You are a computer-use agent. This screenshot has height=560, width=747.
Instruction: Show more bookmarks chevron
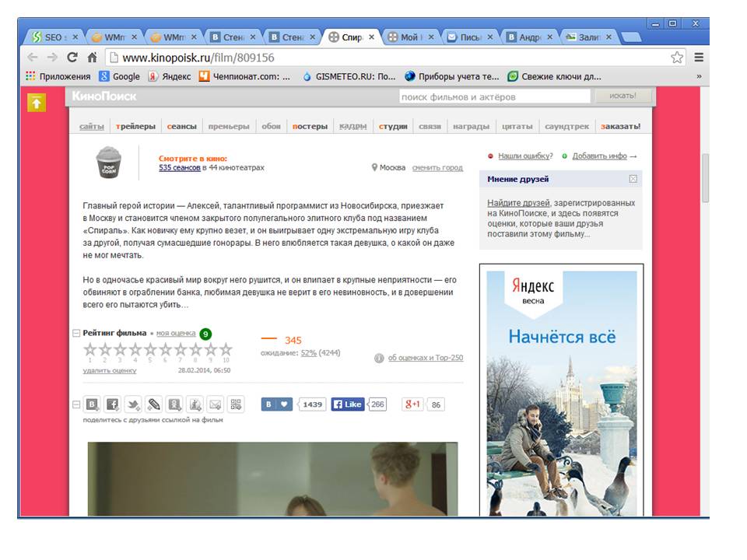coord(699,76)
